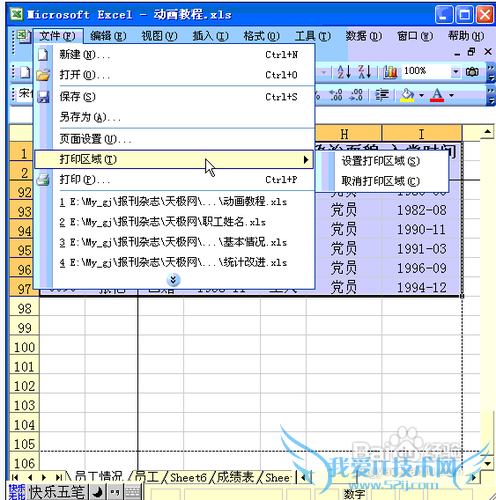Click the 快乐五笔 input method label
496x500 pixels.
[x=57, y=492]
